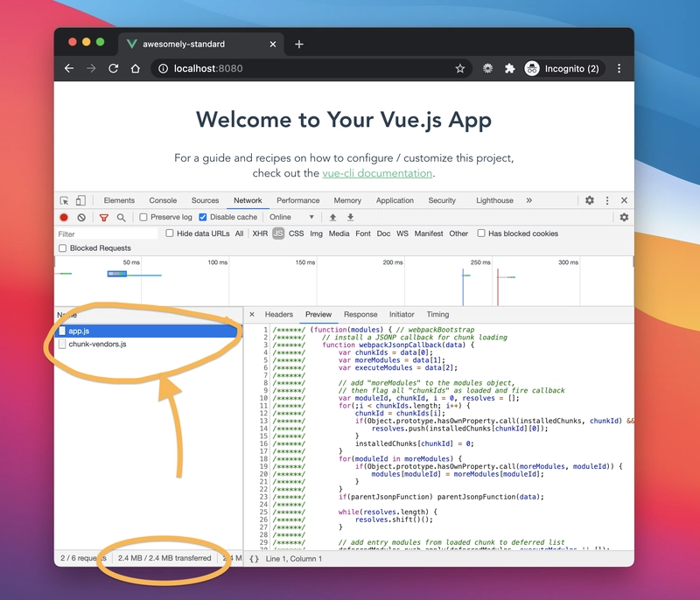This screenshot has width=700, height=600.
Task: Open Network panel settings gear
Action: tap(624, 217)
